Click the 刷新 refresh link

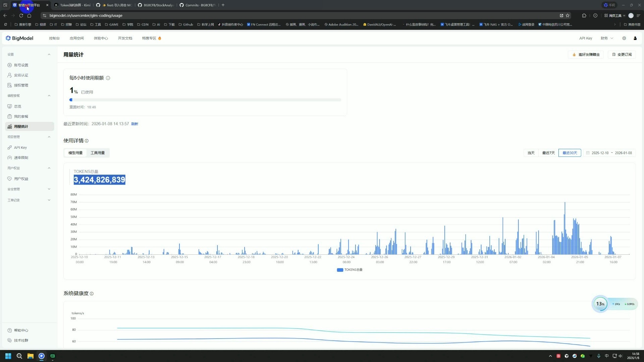135,124
